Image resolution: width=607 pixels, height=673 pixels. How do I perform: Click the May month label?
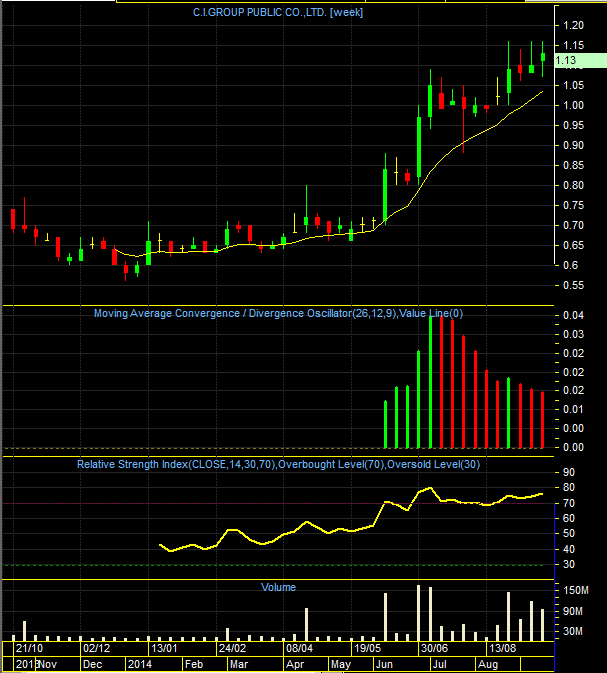pos(341,664)
